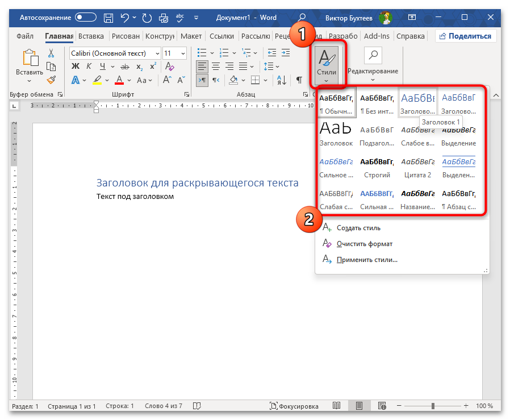
Task: Open the Макет ribbon tab
Action: coord(191,36)
